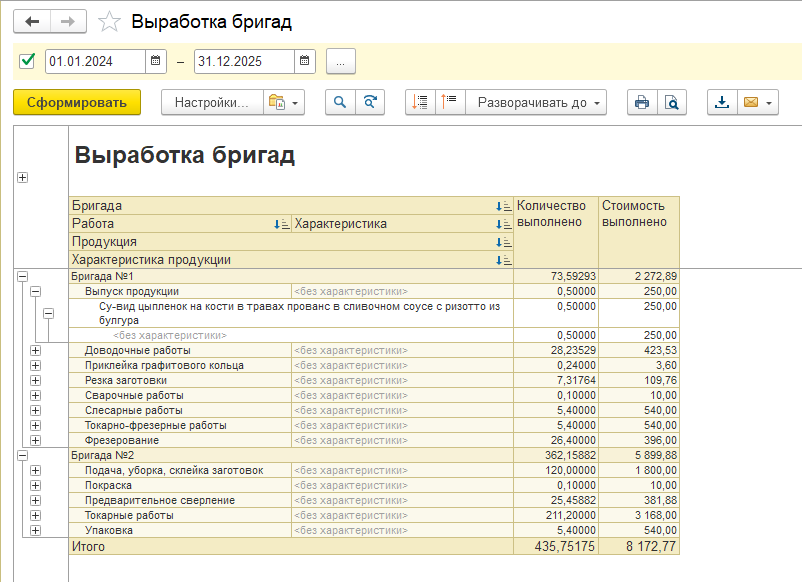
Task: Collapse the Су-вид цыпленок product row
Action: point(49,313)
